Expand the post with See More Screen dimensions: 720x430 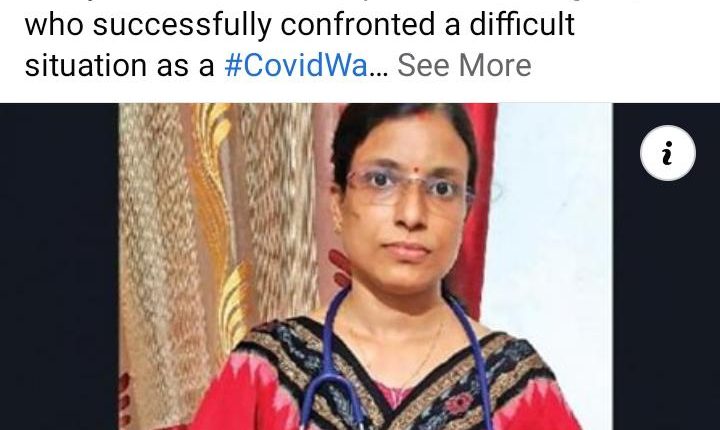464,65
